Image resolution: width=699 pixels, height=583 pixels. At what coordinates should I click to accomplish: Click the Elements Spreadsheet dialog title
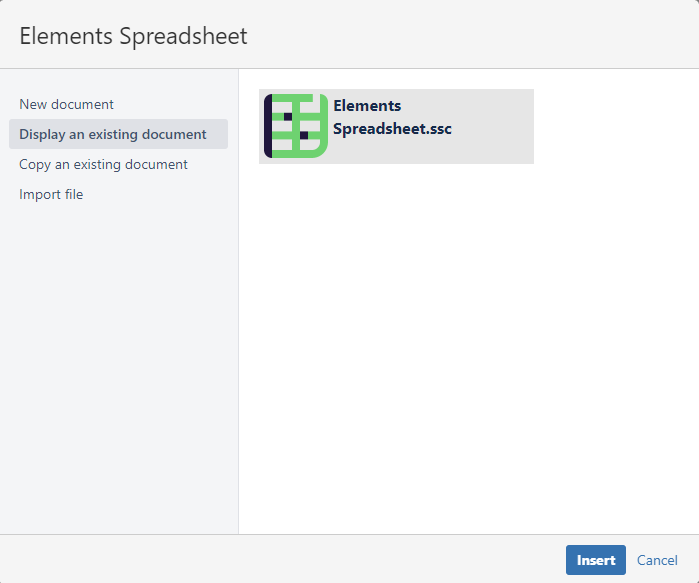tap(133, 36)
